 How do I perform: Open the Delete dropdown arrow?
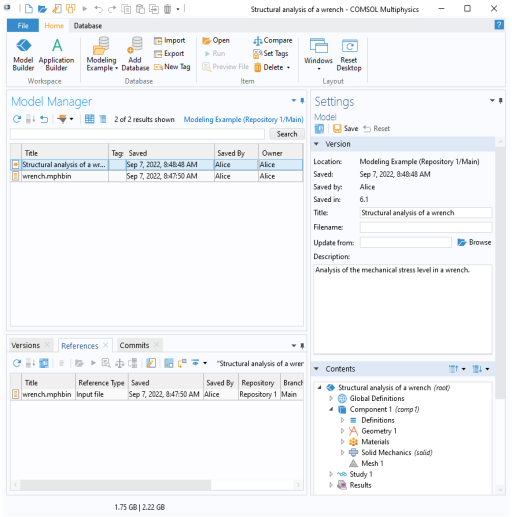(x=288, y=68)
